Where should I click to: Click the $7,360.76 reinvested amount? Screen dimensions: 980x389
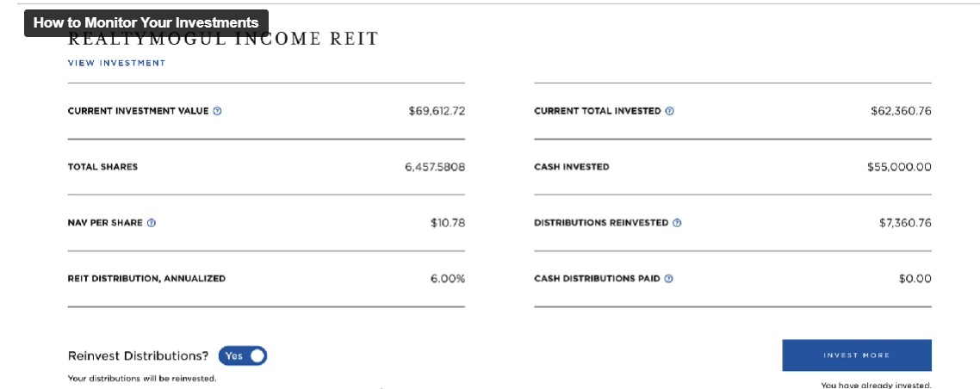point(905,223)
